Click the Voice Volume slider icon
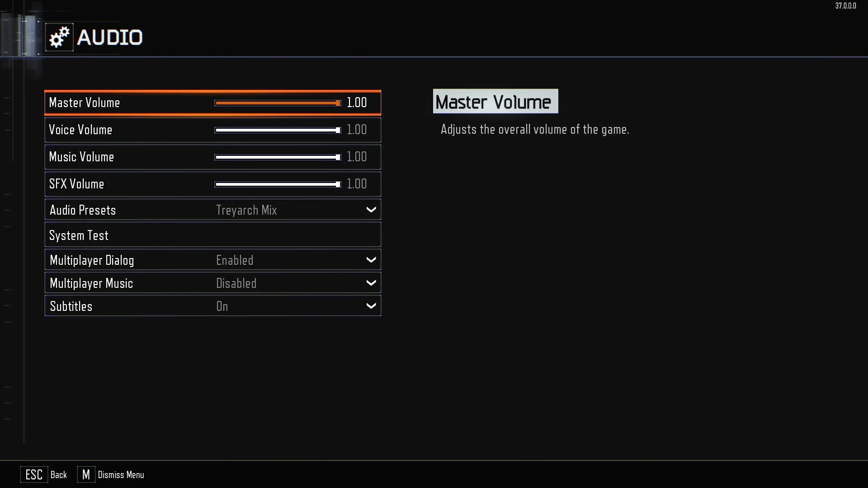 [339, 130]
